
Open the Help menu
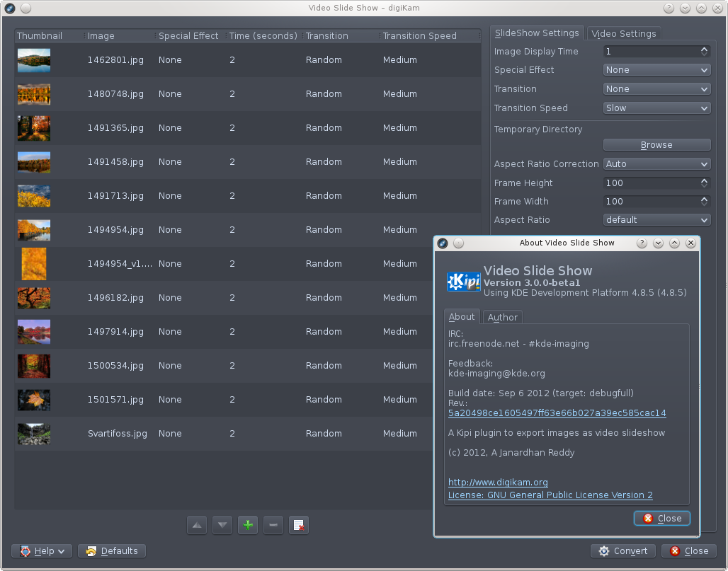(x=41, y=550)
